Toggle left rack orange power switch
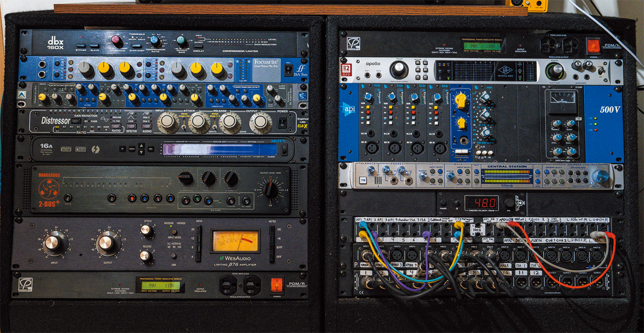 (276, 284)
